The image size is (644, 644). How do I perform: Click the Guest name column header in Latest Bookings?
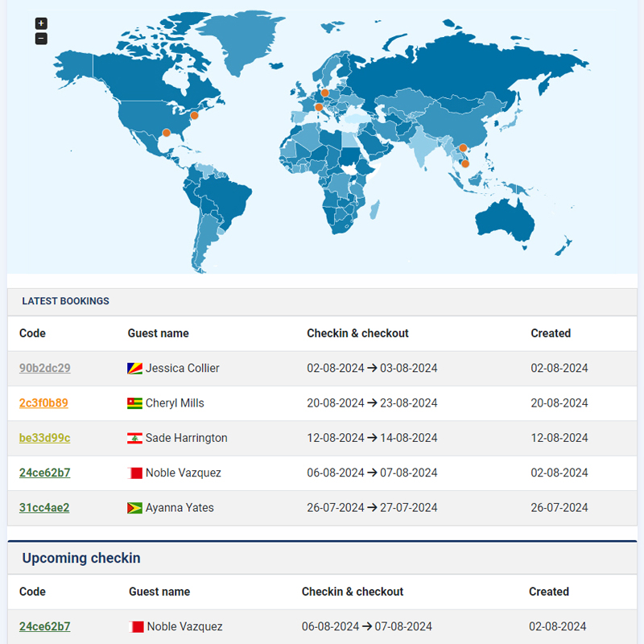[158, 333]
